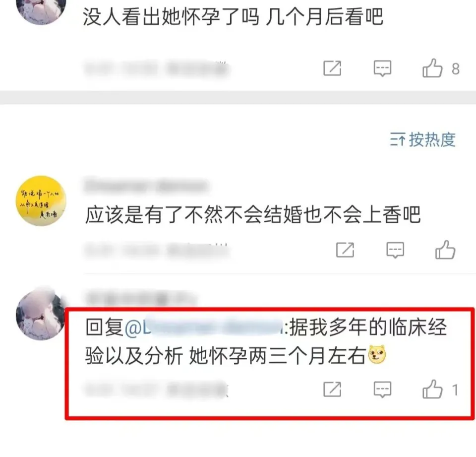This screenshot has height=457, width=476.
Task: Select the reply text 她怀孕两三个月左右
Action: point(278,356)
